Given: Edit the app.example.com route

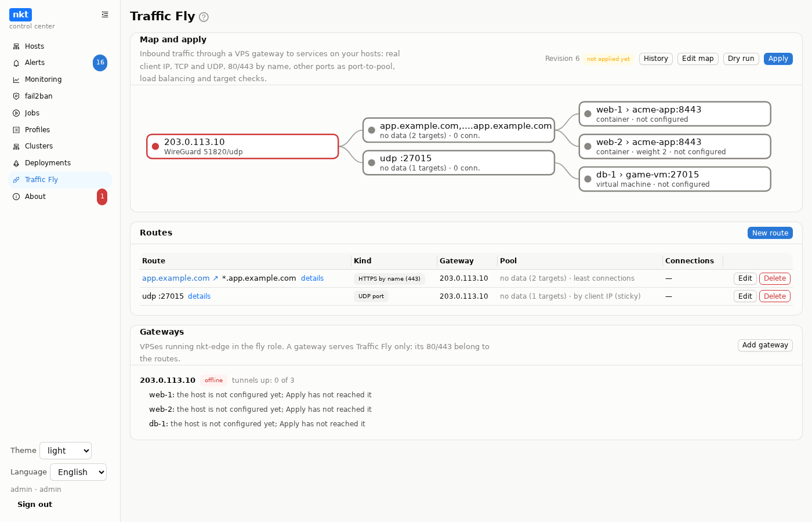Looking at the screenshot, I should pos(745,278).
